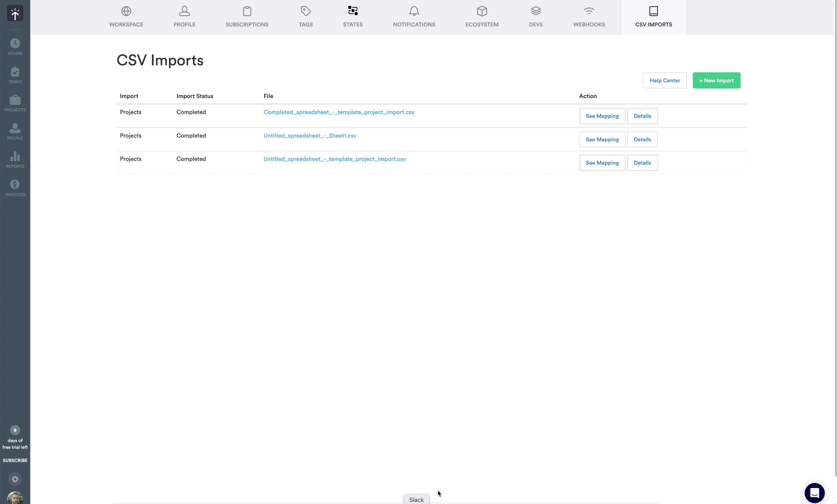Screen dimensions: 837x504
Task: Switch to the Workspace tab
Action: click(x=126, y=17)
